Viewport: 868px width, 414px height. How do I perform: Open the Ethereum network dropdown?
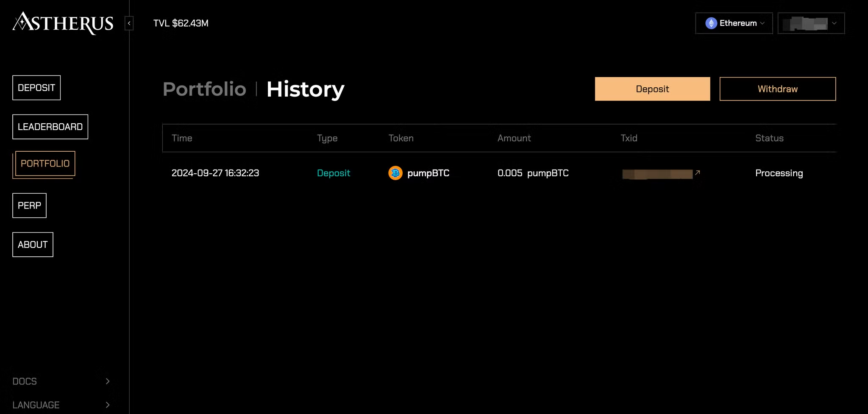pyautogui.click(x=734, y=23)
